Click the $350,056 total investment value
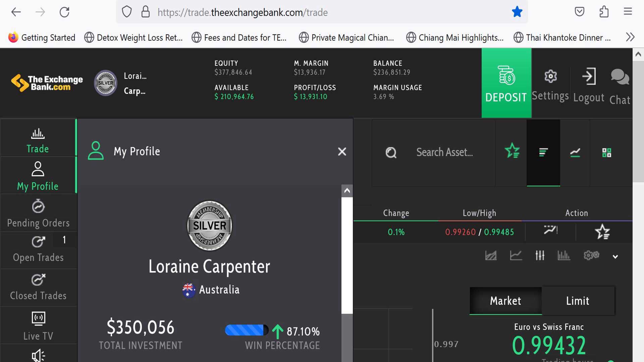644x362 pixels. click(141, 327)
